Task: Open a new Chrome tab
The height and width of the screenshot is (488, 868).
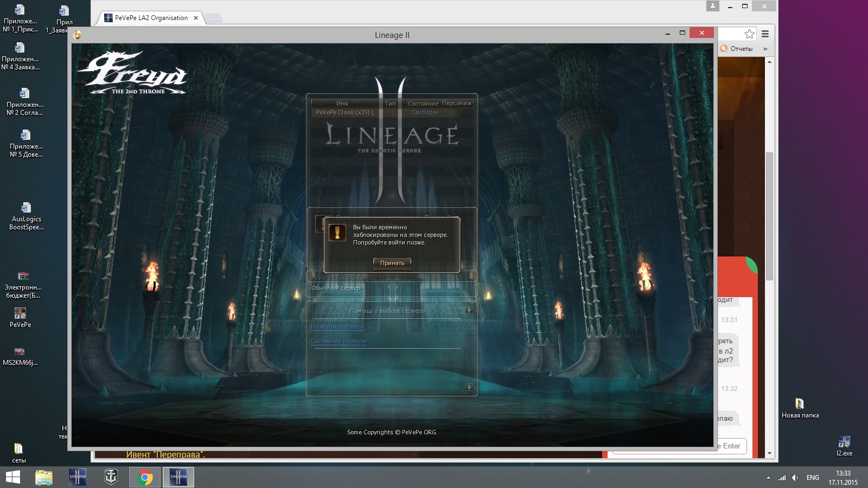Action: pyautogui.click(x=214, y=18)
